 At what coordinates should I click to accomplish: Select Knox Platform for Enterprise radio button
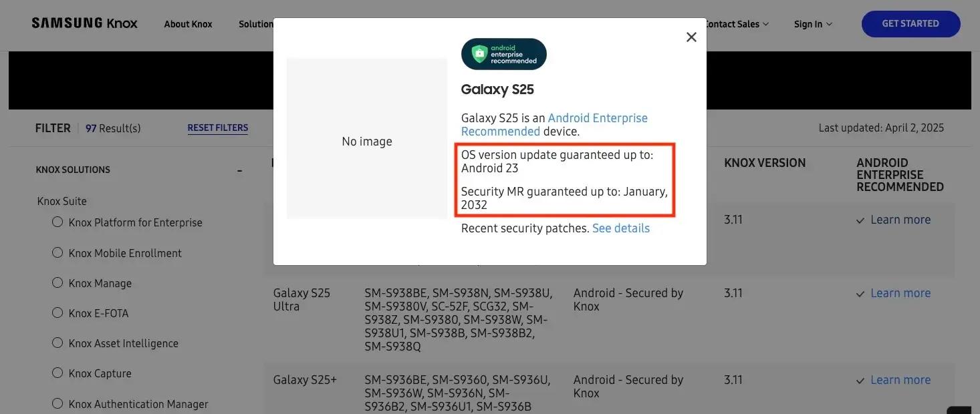coord(57,222)
